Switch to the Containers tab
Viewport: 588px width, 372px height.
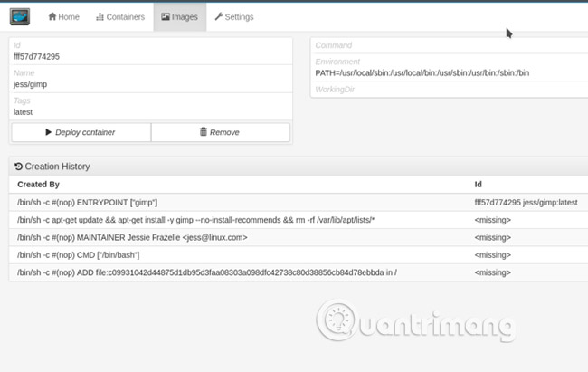[x=120, y=17]
